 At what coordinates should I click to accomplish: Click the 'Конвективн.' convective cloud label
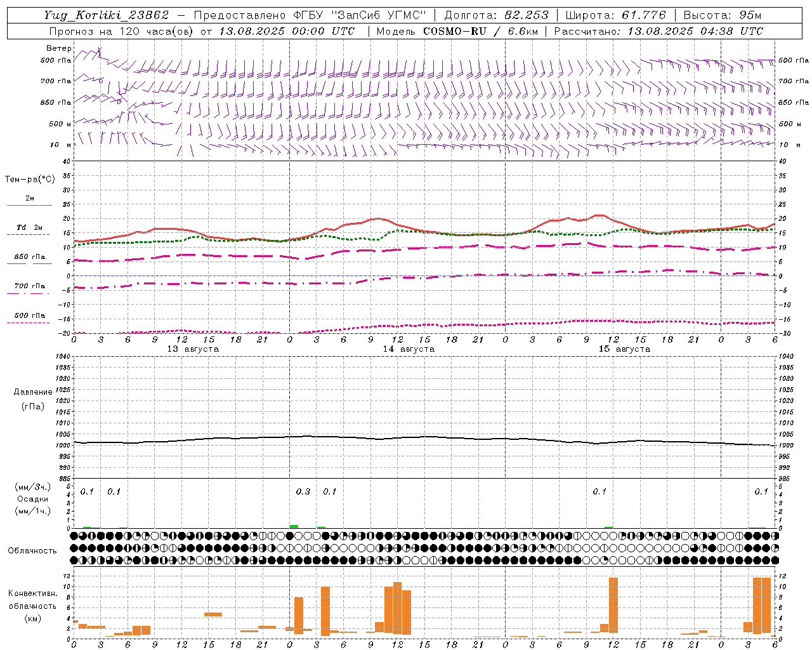(x=32, y=594)
